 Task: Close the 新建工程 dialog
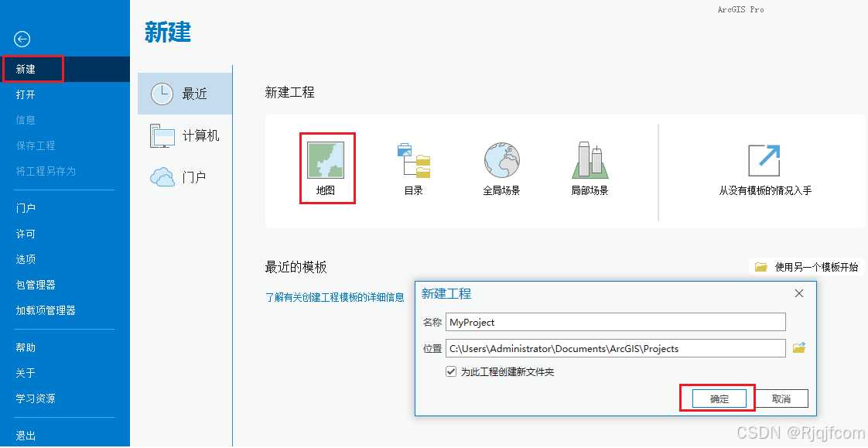(799, 293)
